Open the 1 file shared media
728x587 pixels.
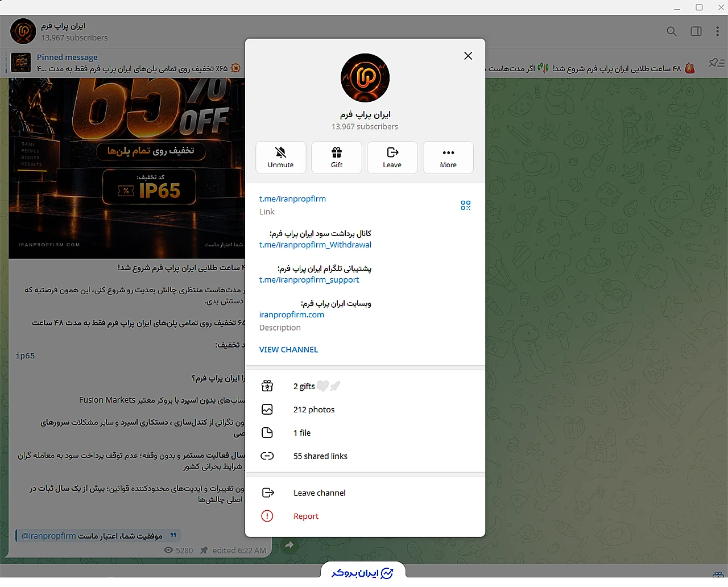pyautogui.click(x=365, y=433)
